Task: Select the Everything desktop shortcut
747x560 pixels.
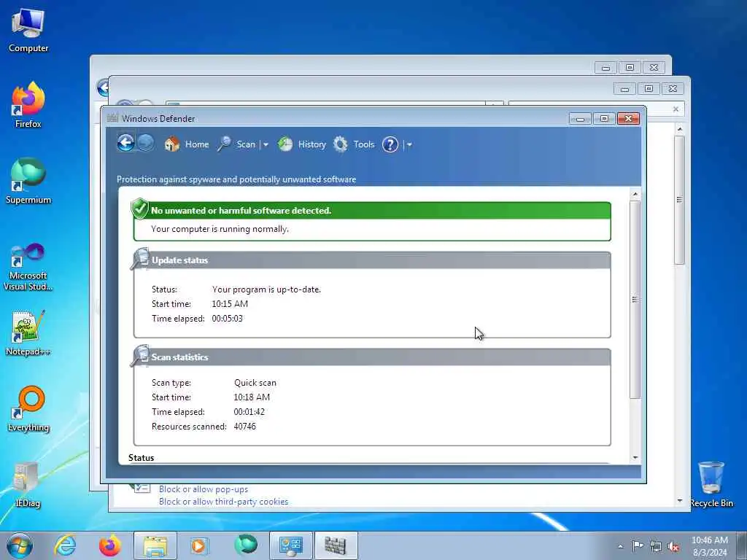Action: point(28,409)
